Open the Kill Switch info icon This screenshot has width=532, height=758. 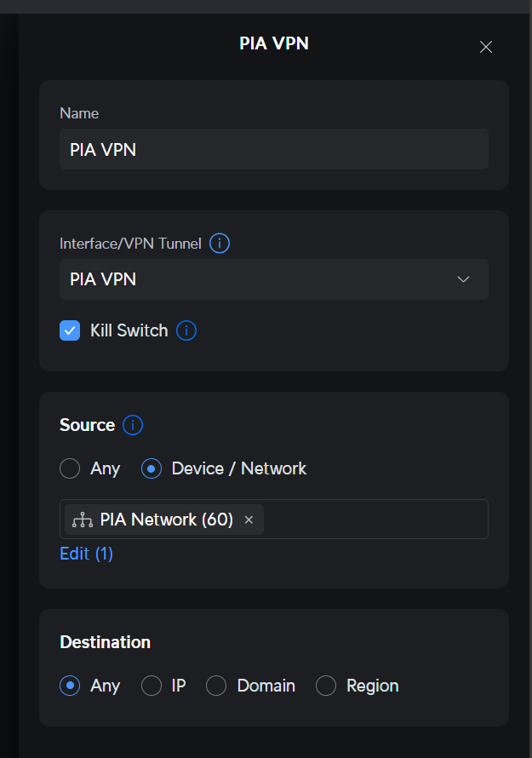tap(186, 330)
